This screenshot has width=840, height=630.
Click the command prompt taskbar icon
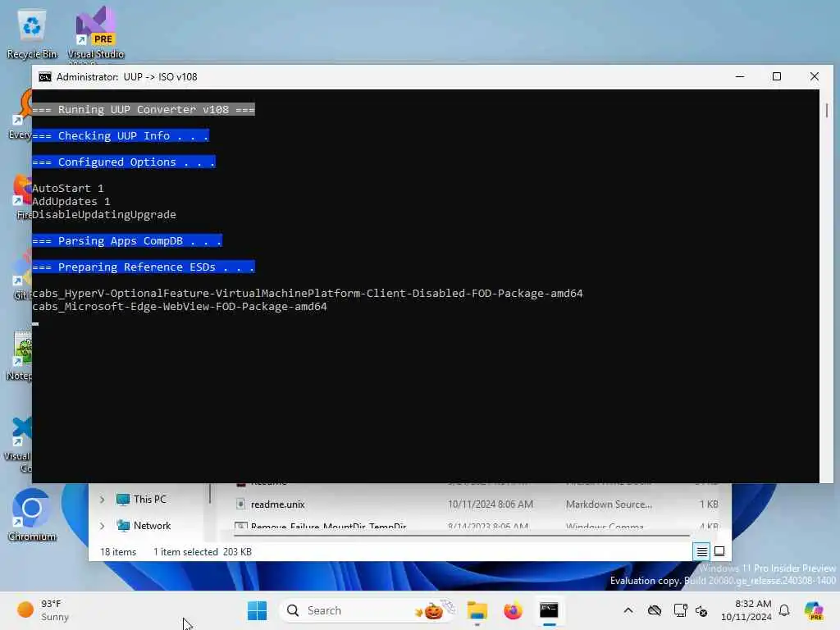[x=549, y=610]
